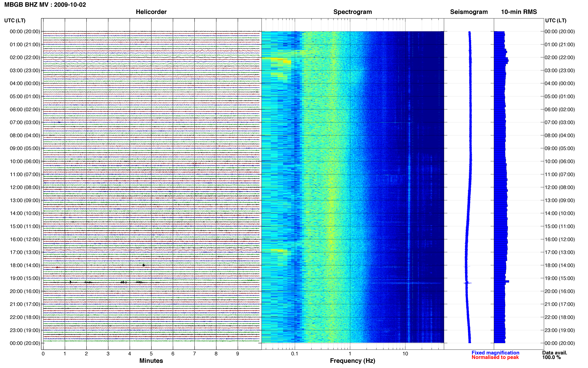Click left time label '21:00 (17:00)'
Image resolution: width=588 pixels, height=368 pixels.
(x=25, y=304)
